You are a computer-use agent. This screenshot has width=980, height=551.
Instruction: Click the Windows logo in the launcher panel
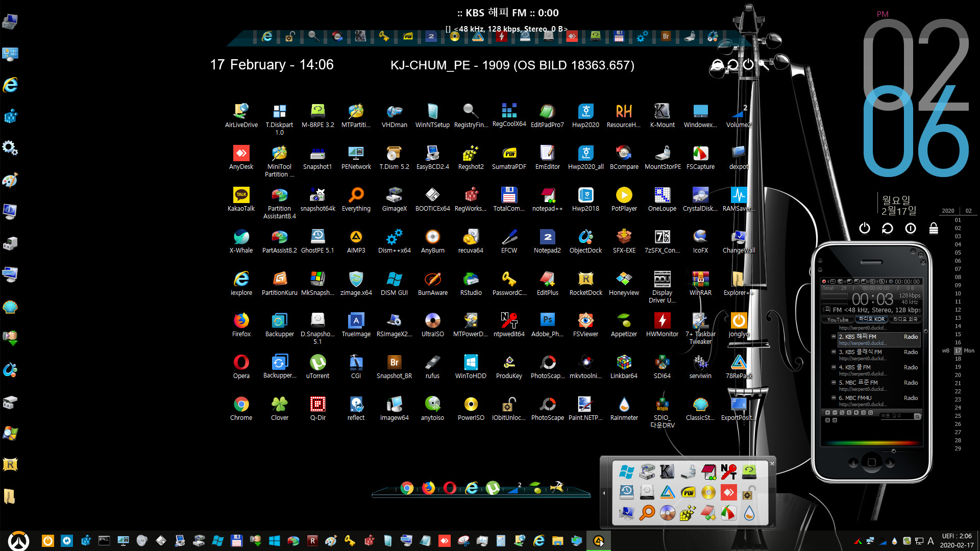(626, 472)
